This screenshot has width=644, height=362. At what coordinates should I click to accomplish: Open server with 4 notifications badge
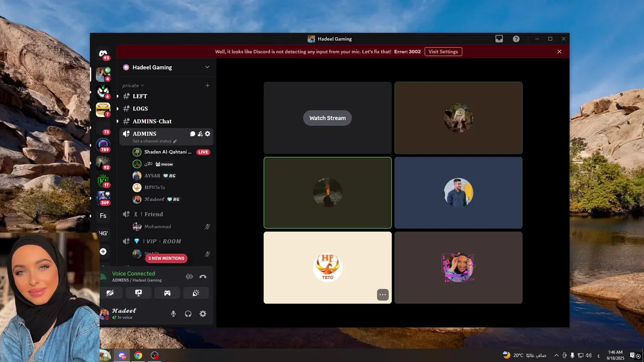[x=103, y=74]
